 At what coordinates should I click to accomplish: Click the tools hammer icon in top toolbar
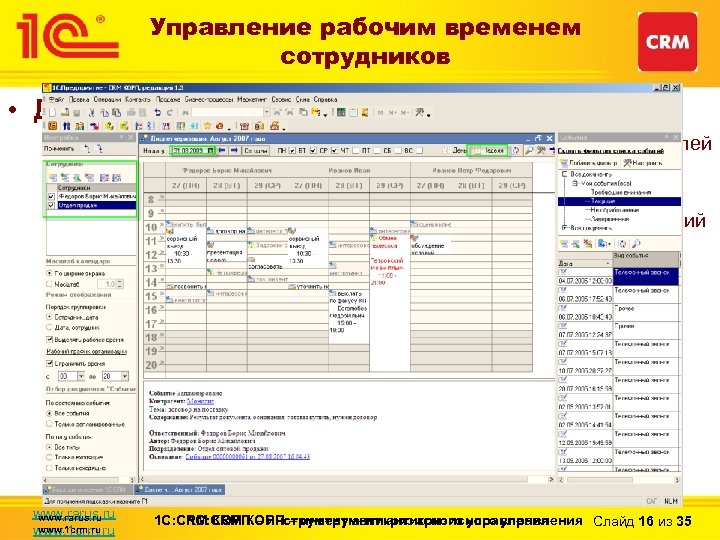(420, 112)
